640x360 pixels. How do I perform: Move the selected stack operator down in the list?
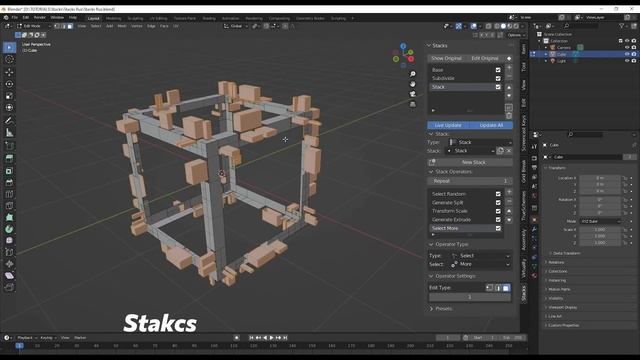coord(509,220)
